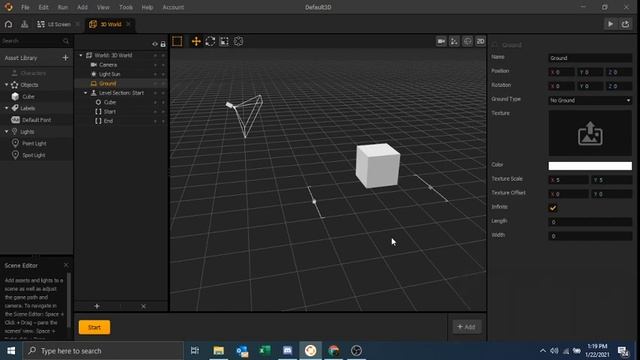Open the Tools menu

[x=126, y=7]
